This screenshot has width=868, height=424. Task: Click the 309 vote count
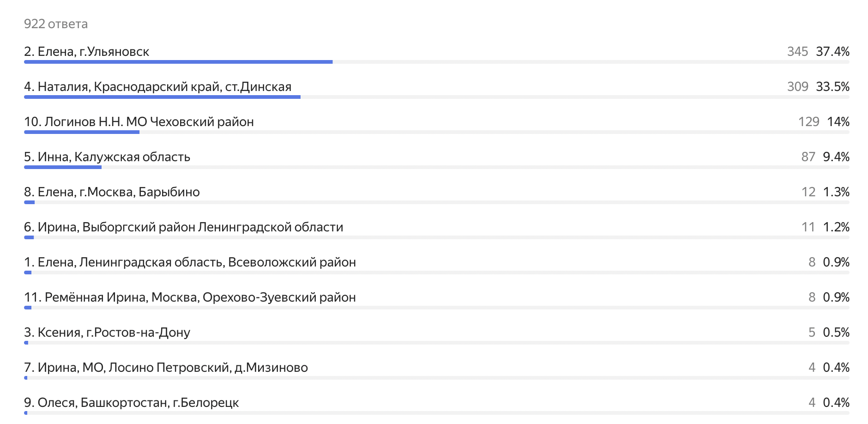(x=797, y=87)
